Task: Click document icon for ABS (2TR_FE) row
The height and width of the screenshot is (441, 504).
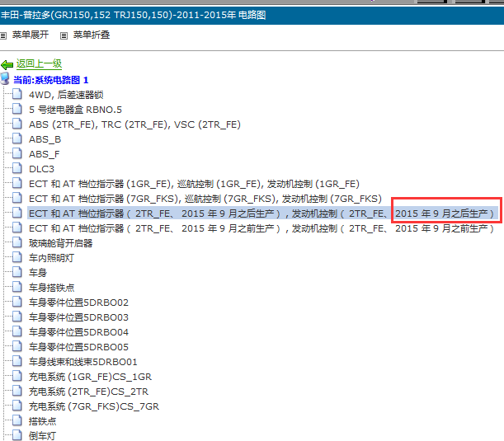Action: [x=17, y=124]
